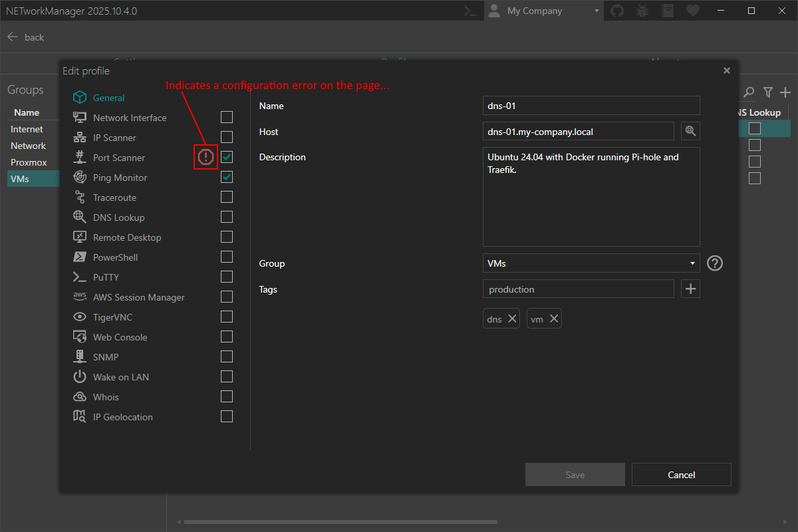This screenshot has height=532, width=798.
Task: Open the Group help question mark
Action: 714,263
